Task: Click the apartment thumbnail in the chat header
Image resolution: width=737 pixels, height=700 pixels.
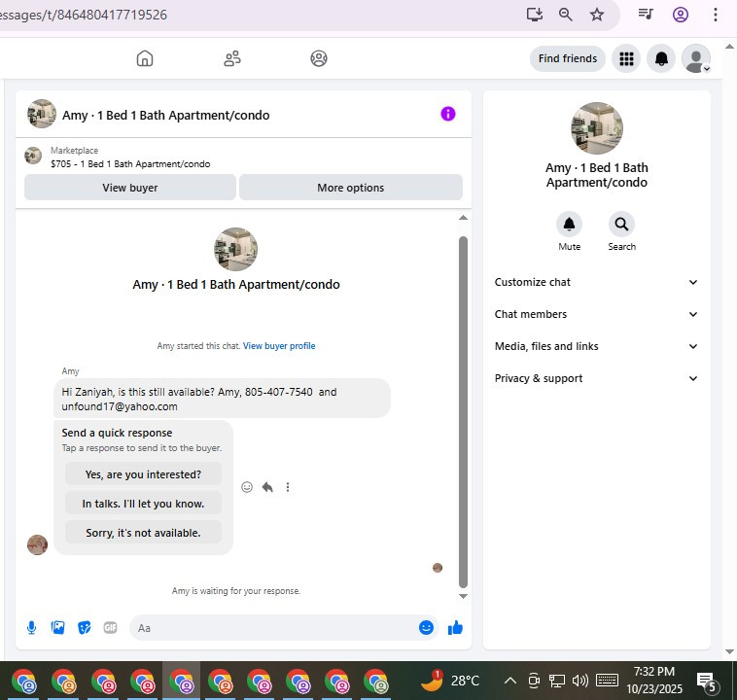Action: click(x=42, y=114)
